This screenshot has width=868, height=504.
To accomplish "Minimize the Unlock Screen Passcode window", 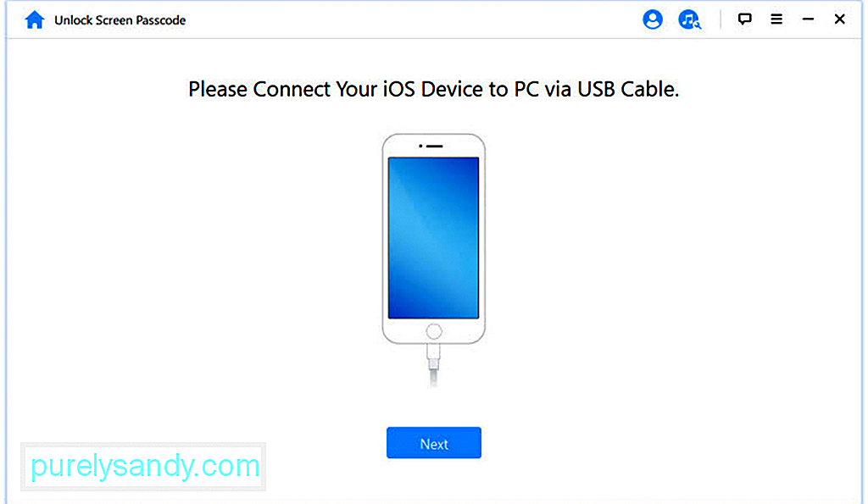I will pos(808,19).
